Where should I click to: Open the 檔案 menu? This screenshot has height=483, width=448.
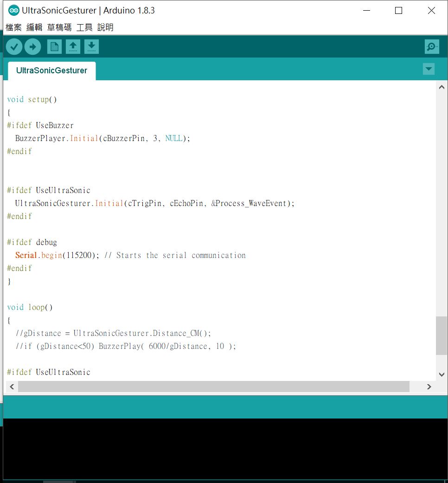13,27
